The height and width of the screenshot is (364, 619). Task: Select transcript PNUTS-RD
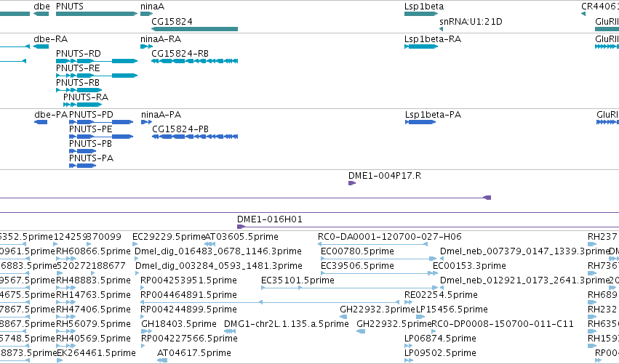[x=97, y=61]
